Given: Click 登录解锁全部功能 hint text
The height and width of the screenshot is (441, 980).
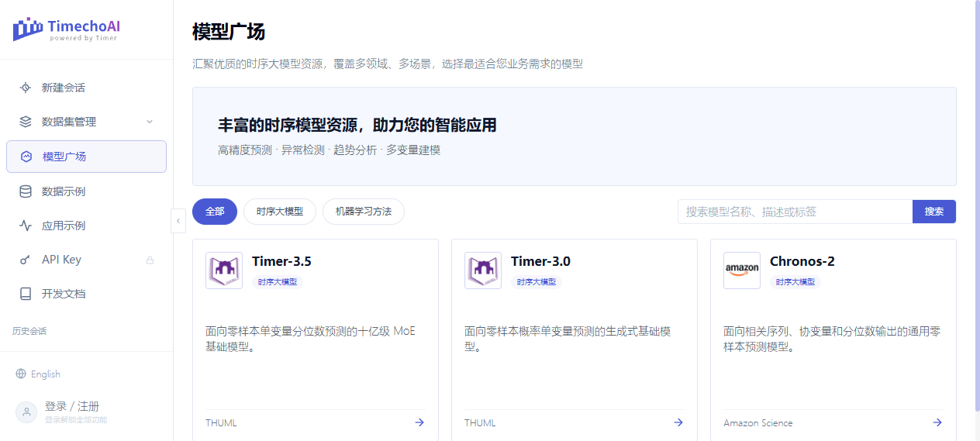Looking at the screenshot, I should click(x=76, y=420).
